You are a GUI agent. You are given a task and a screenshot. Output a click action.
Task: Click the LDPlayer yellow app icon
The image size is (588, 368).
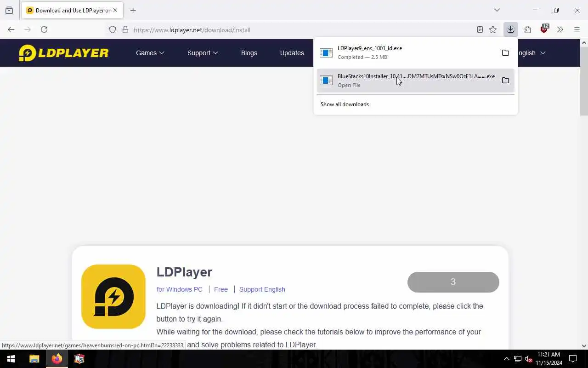tap(113, 297)
